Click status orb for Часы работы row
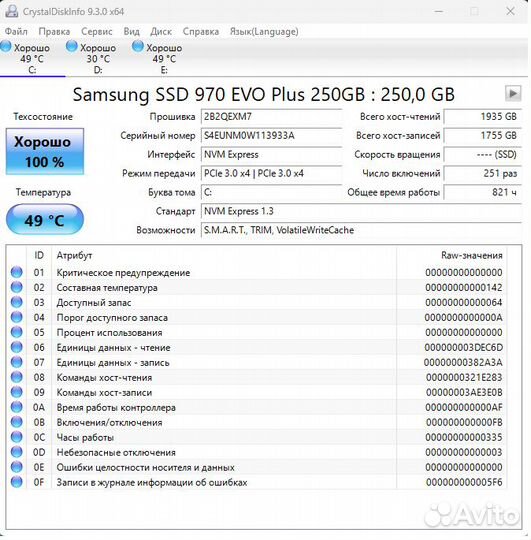 [16, 437]
